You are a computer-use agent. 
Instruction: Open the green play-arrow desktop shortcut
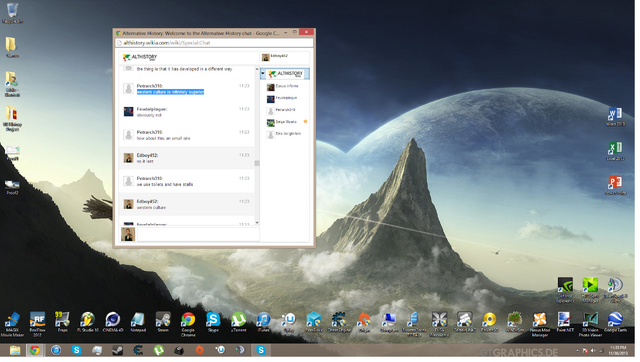tap(590, 290)
